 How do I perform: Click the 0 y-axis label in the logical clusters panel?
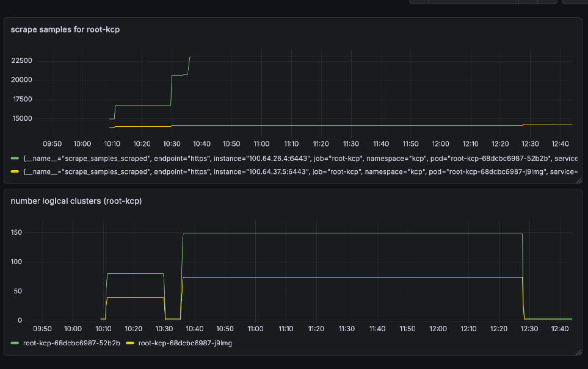tap(20, 320)
